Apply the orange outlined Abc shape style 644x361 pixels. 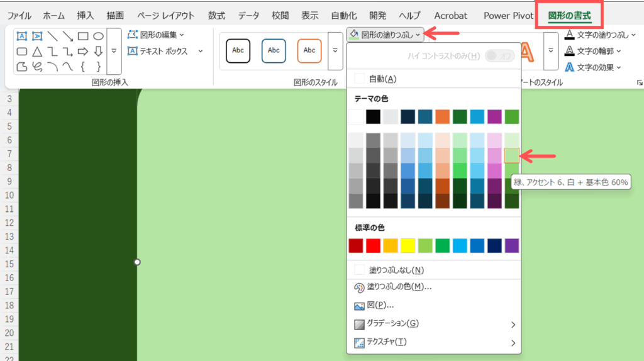click(x=309, y=50)
